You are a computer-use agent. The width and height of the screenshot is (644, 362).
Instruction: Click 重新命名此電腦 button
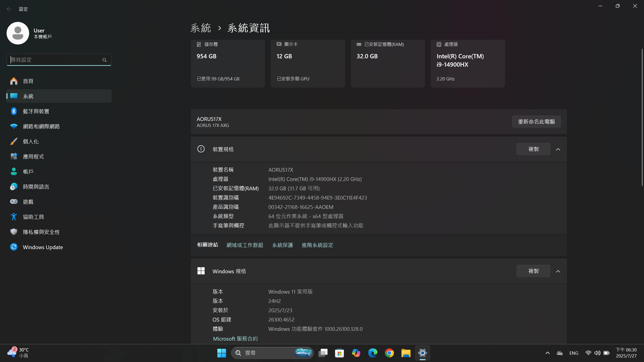[x=536, y=122]
